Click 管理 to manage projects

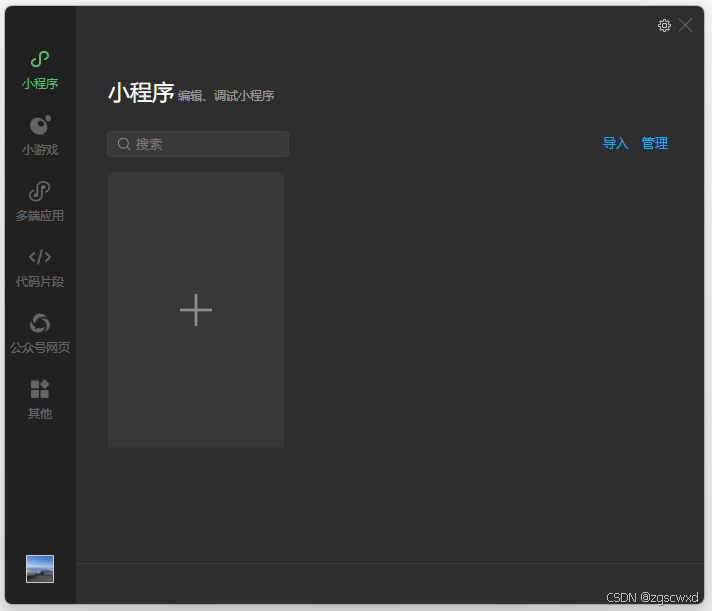(654, 143)
